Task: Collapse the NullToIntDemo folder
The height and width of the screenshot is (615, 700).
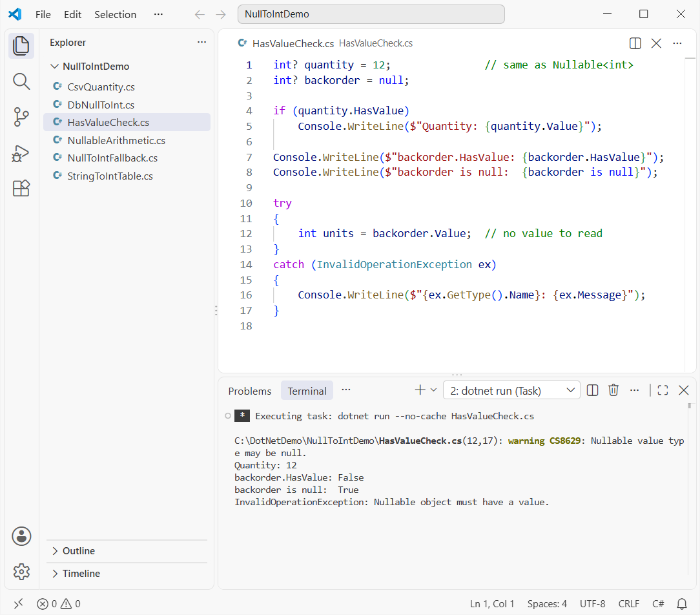Action: 54,66
